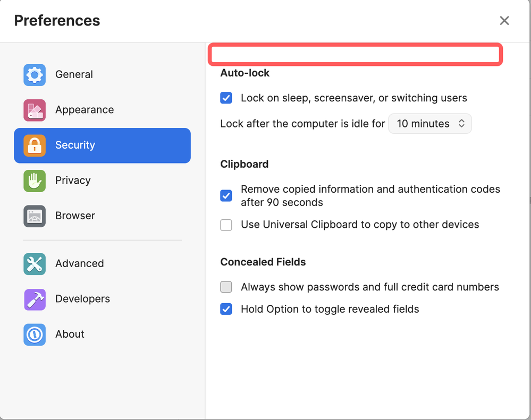Disable Lock on sleep, screensaver checkbox

click(226, 98)
